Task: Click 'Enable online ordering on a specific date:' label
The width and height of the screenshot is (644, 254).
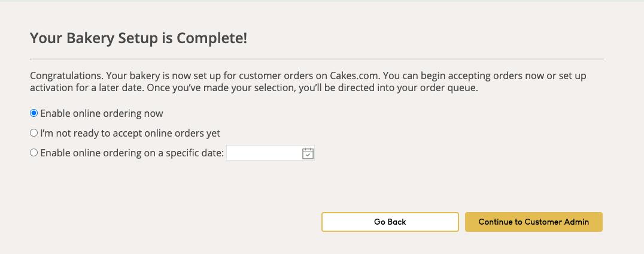Action: (x=132, y=153)
